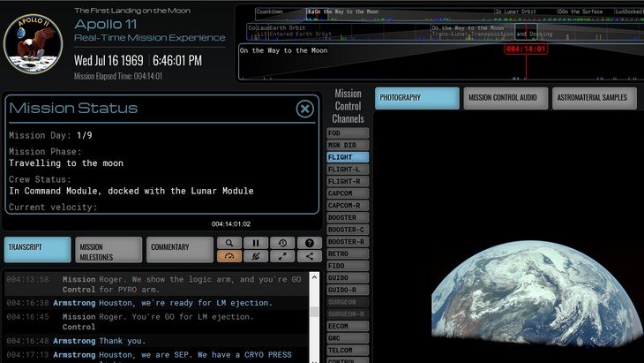Select the FLIGHT-R channel
The height and width of the screenshot is (363, 644).
tap(348, 181)
